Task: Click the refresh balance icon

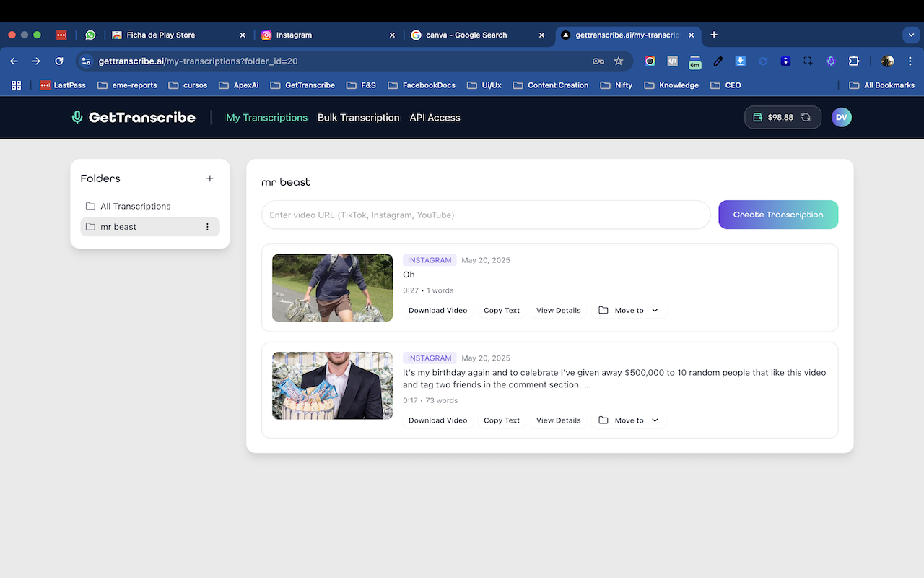Action: tap(806, 118)
